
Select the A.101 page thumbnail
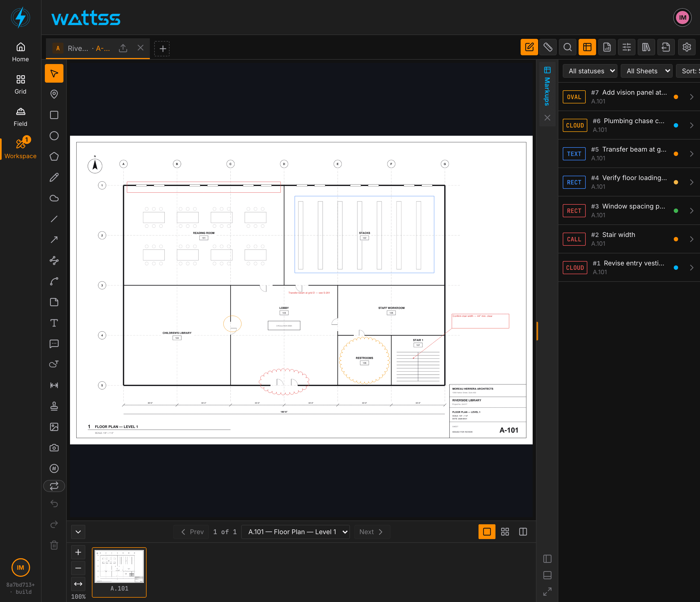pyautogui.click(x=119, y=572)
